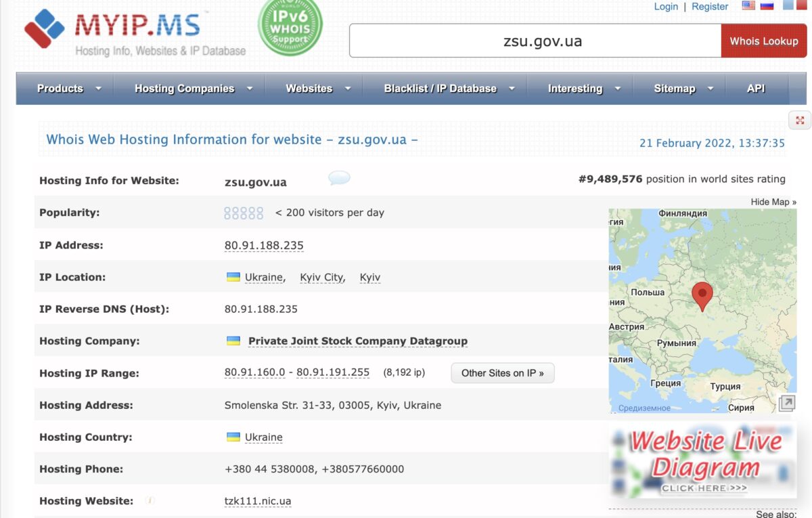Click the Login link
This screenshot has height=518, width=812.
(666, 6)
